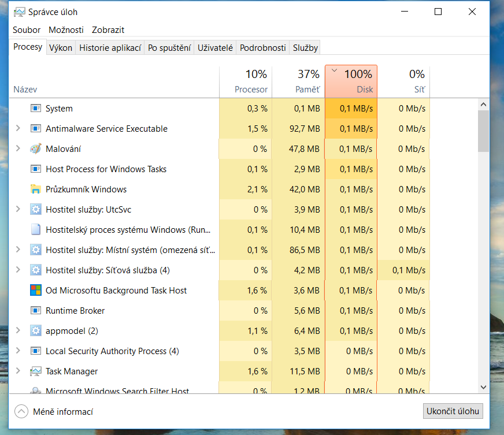Open the Možnosti menu

click(66, 30)
